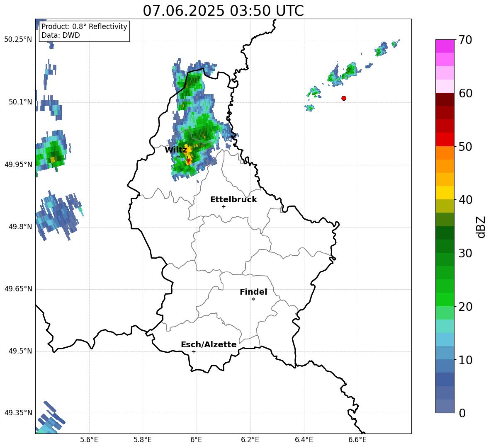Click the 6°E longitude label
Image resolution: width=491 pixels, height=448 pixels.
(x=196, y=440)
